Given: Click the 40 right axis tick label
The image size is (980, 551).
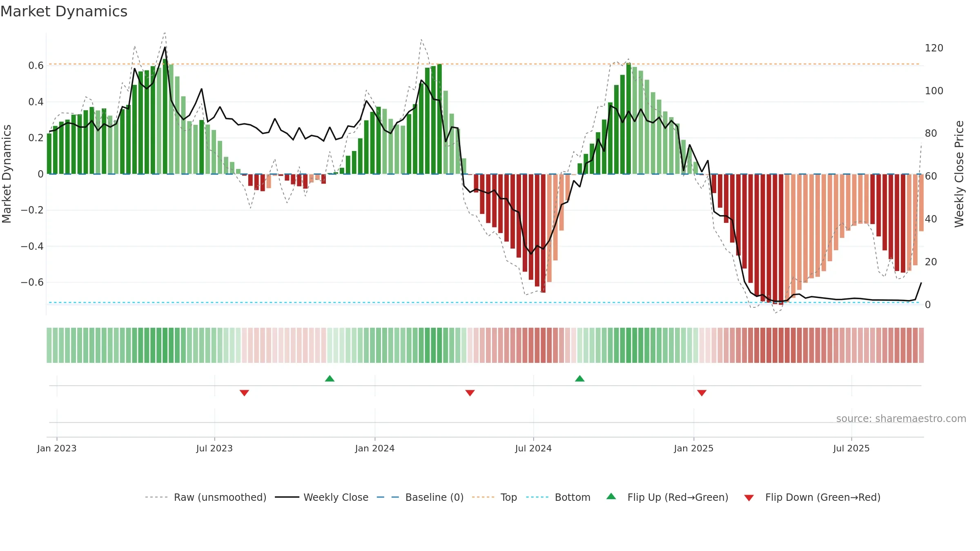Looking at the screenshot, I should [931, 219].
